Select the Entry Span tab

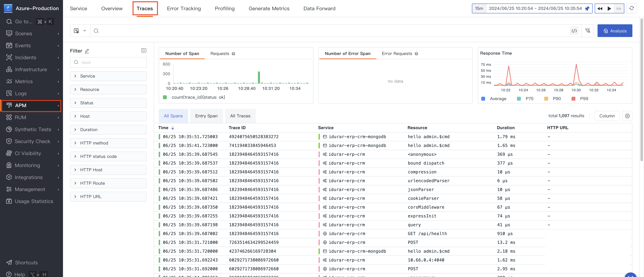point(206,116)
